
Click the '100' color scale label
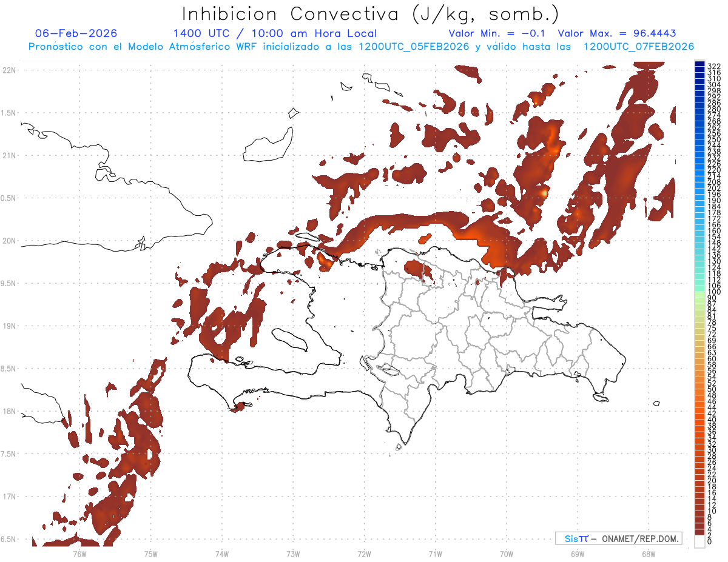coord(713,292)
